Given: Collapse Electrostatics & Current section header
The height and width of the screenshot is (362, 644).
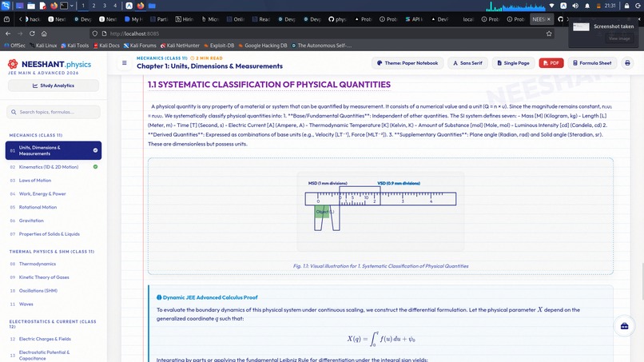Looking at the screenshot, I should (53, 324).
